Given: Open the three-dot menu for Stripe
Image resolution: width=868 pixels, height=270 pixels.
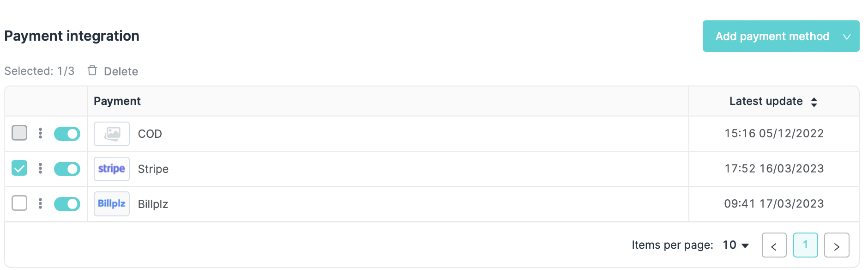Looking at the screenshot, I should (x=41, y=168).
